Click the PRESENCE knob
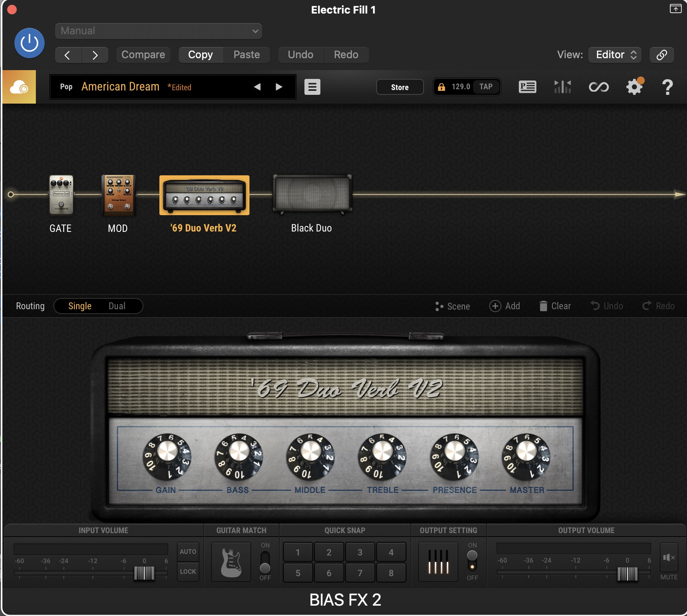Viewport: 687px width, 616px height. point(454,457)
